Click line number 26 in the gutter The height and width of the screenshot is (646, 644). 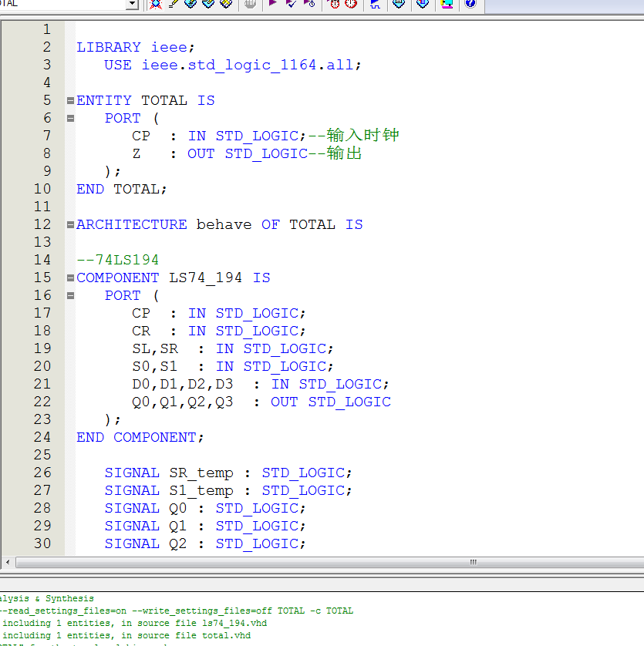point(42,473)
